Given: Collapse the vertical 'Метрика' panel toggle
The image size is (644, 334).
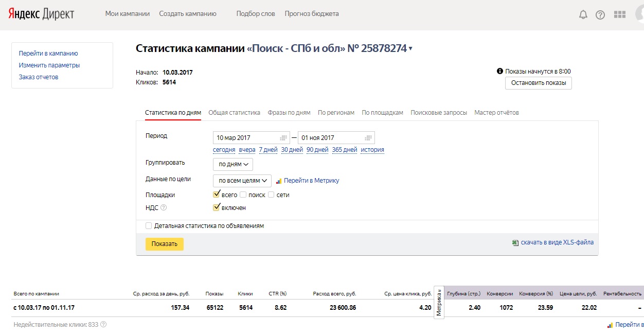Looking at the screenshot, I should pyautogui.click(x=439, y=302).
